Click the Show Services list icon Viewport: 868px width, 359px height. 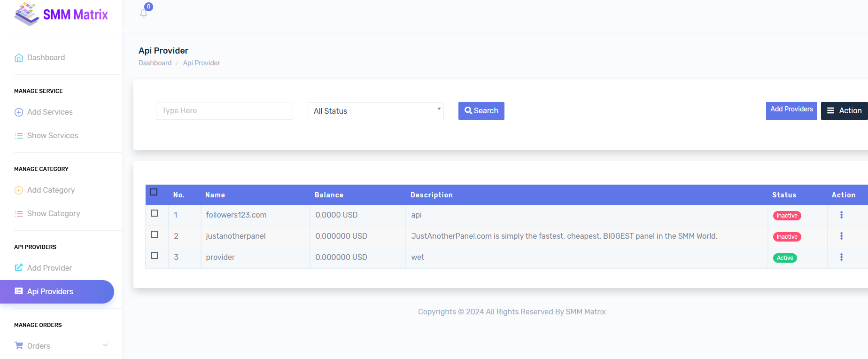(19, 136)
